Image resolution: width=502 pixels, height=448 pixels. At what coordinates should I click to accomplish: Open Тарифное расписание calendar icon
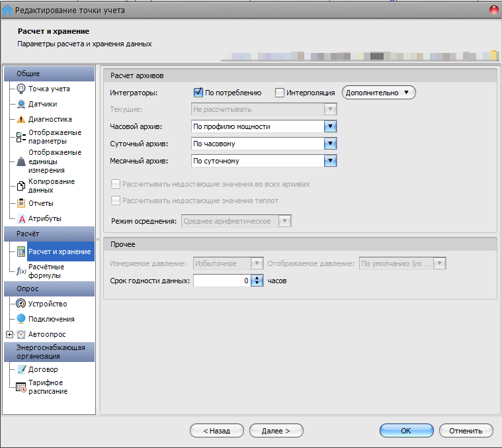tap(21, 388)
